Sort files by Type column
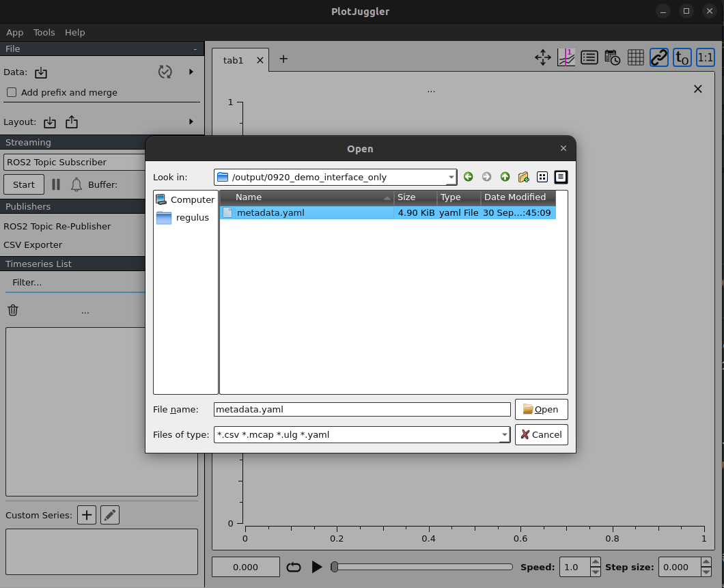 point(458,197)
